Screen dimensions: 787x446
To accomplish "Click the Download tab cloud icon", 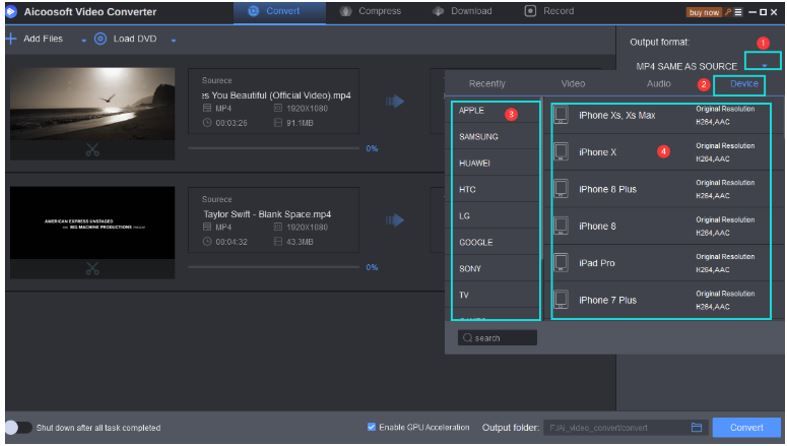I will [438, 11].
